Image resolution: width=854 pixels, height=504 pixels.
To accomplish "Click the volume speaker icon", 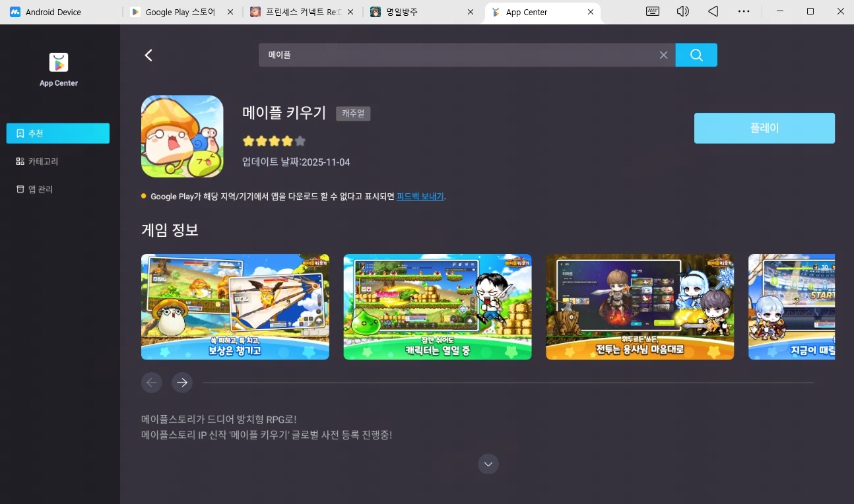I will (682, 11).
